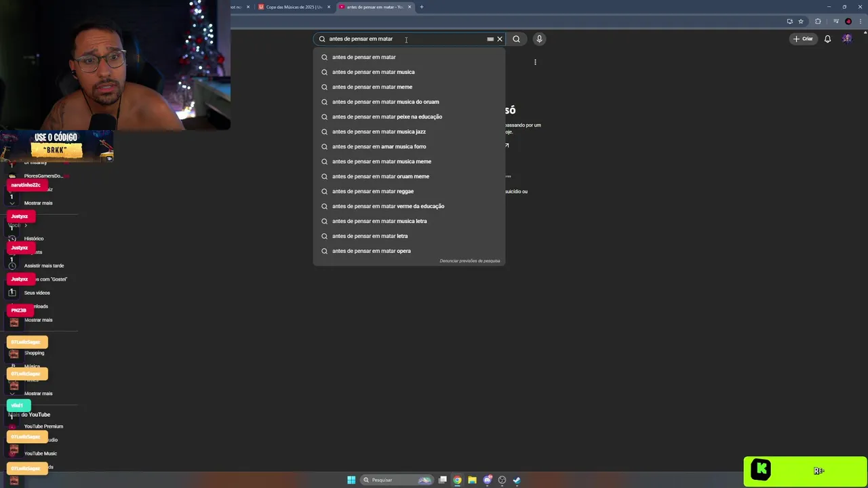Clear the search box with the X
Viewport: 868px width, 488px height.
coord(500,39)
